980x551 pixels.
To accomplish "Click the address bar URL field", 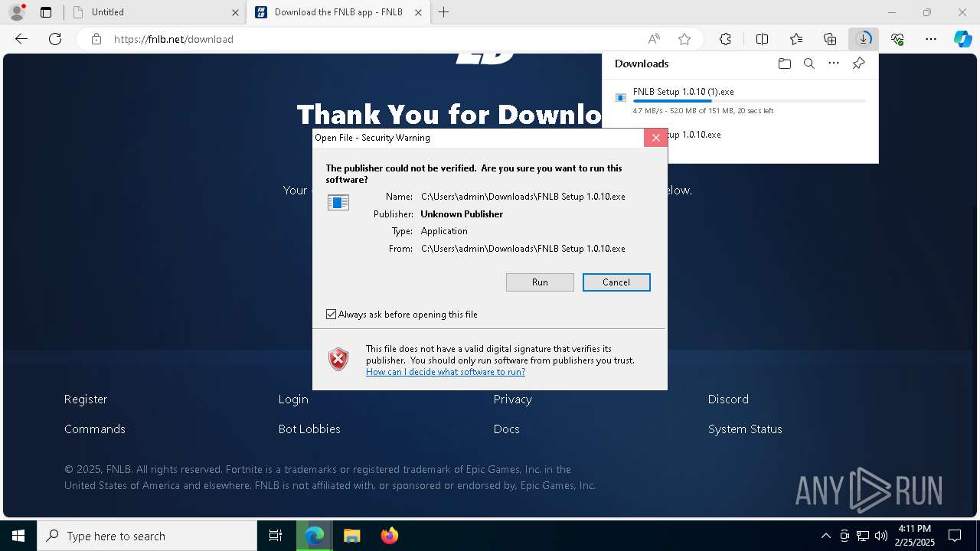I will point(375,39).
